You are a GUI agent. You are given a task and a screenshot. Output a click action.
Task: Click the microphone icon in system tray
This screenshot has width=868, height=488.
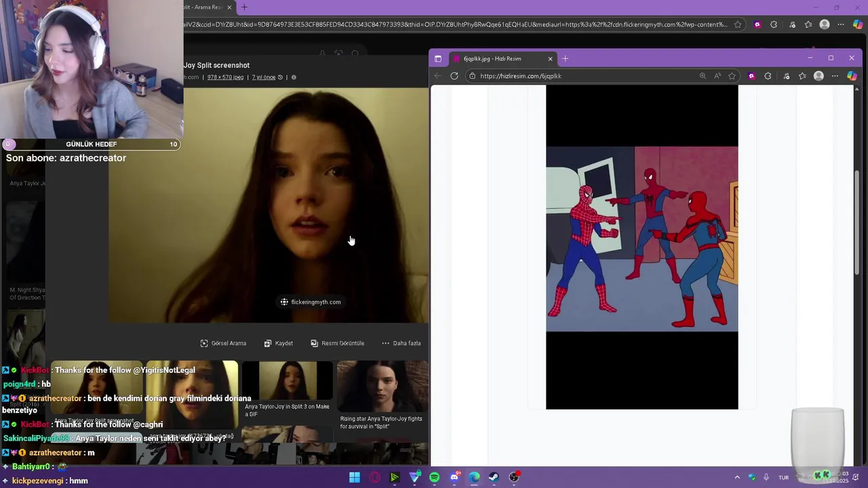coord(766,477)
